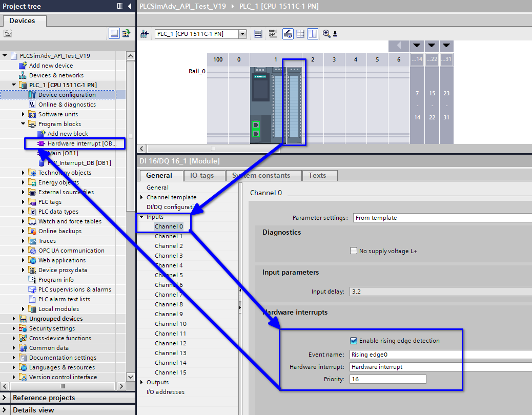Switch to the IO tags tab
The image size is (532, 415).
tap(201, 175)
